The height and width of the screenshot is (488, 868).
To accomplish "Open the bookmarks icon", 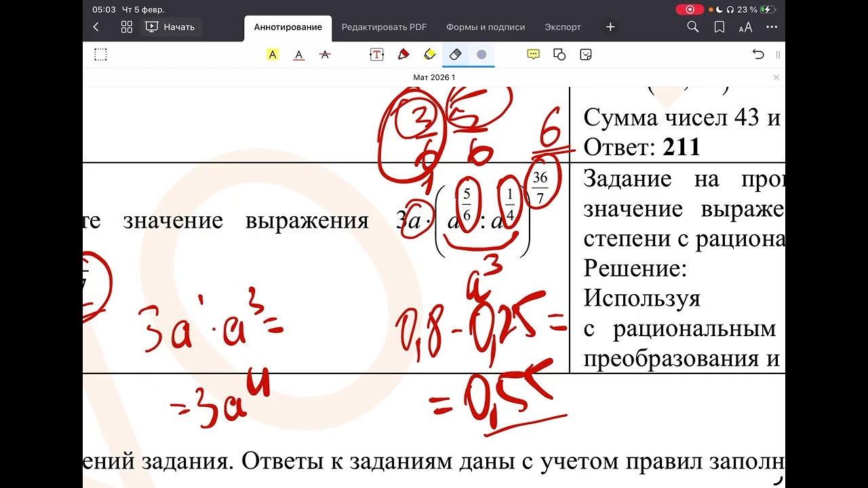I will click(x=719, y=27).
